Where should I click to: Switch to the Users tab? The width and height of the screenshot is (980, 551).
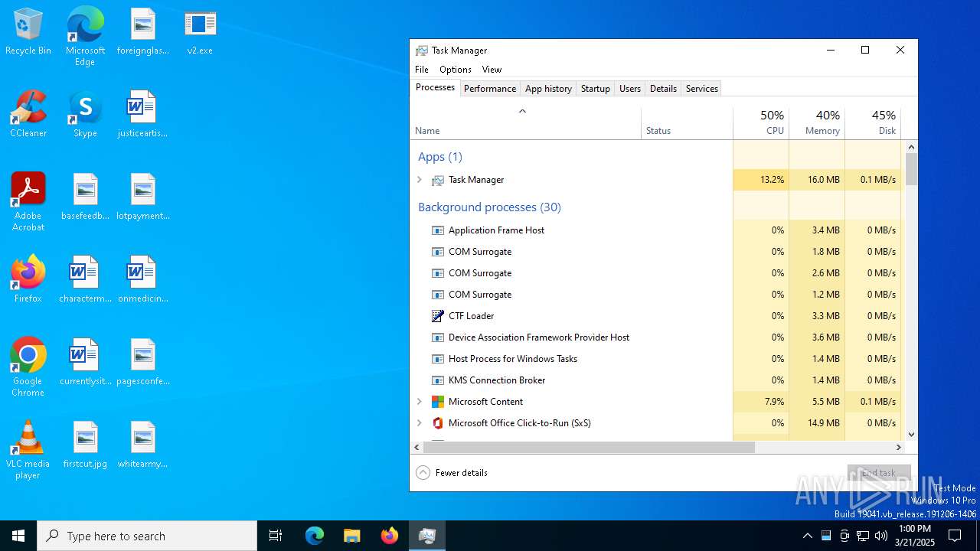coord(629,89)
